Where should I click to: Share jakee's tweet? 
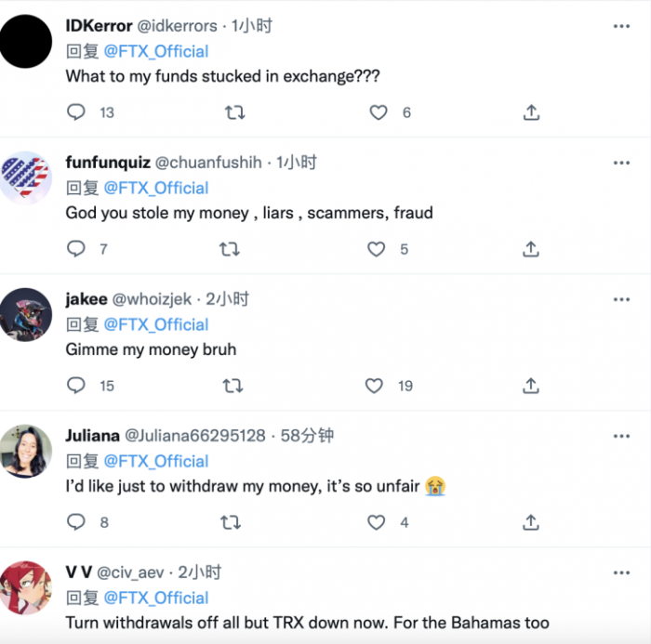(x=531, y=386)
